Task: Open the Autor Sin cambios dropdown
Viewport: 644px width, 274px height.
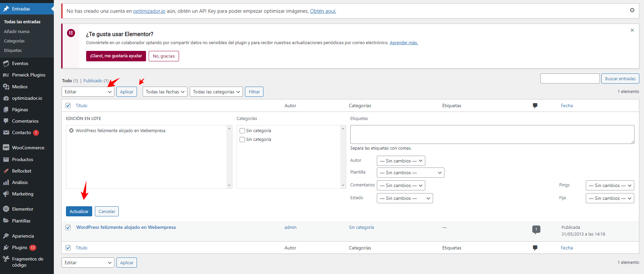Action: pos(401,161)
